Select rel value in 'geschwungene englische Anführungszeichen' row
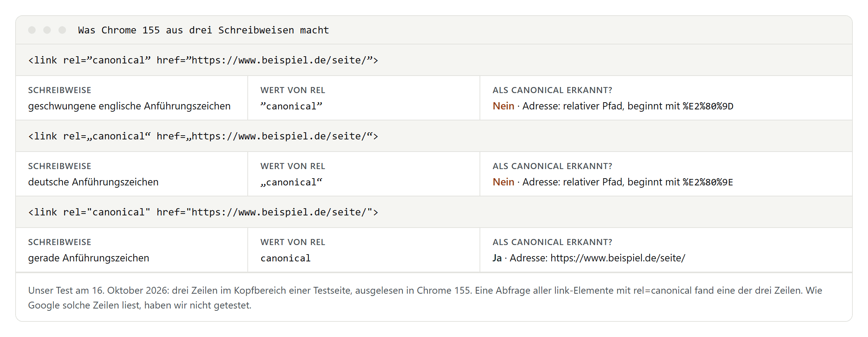This screenshot has height=337, width=868. point(291,106)
